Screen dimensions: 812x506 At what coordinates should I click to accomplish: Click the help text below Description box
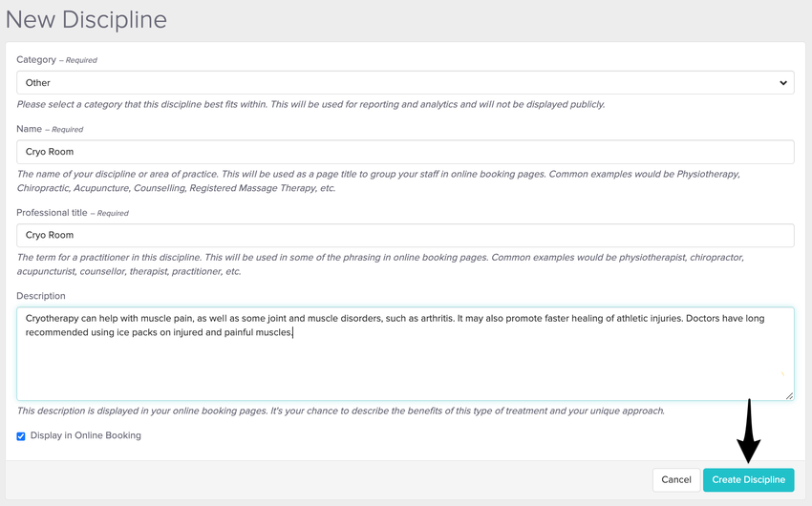click(340, 411)
